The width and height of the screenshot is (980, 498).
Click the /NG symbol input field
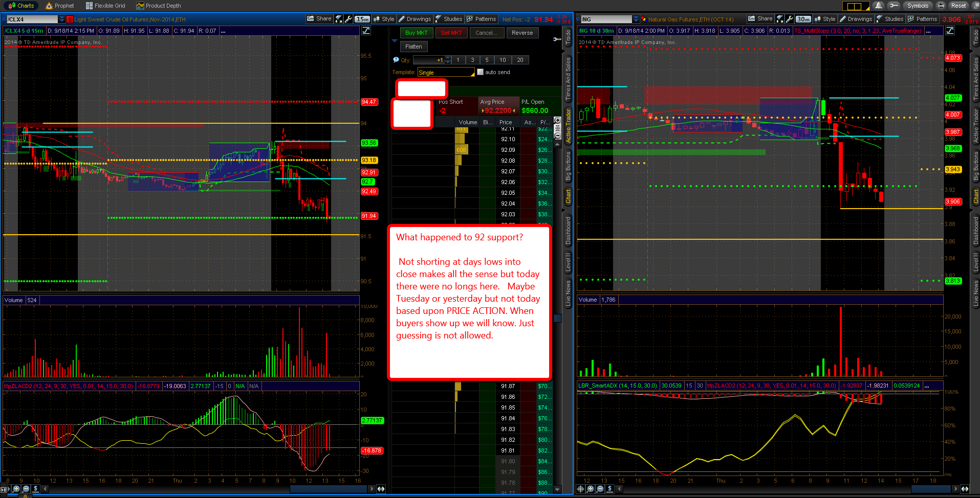coord(606,19)
